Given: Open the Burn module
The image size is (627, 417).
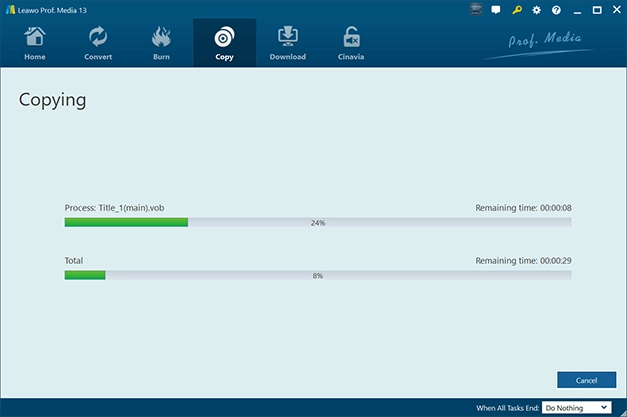Looking at the screenshot, I should point(161,43).
